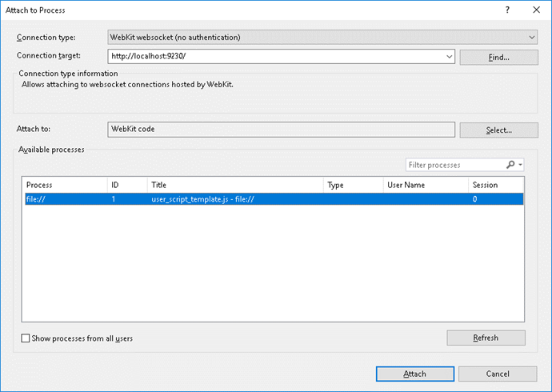Click the Type column header
This screenshot has width=552, height=392.
pyautogui.click(x=352, y=185)
